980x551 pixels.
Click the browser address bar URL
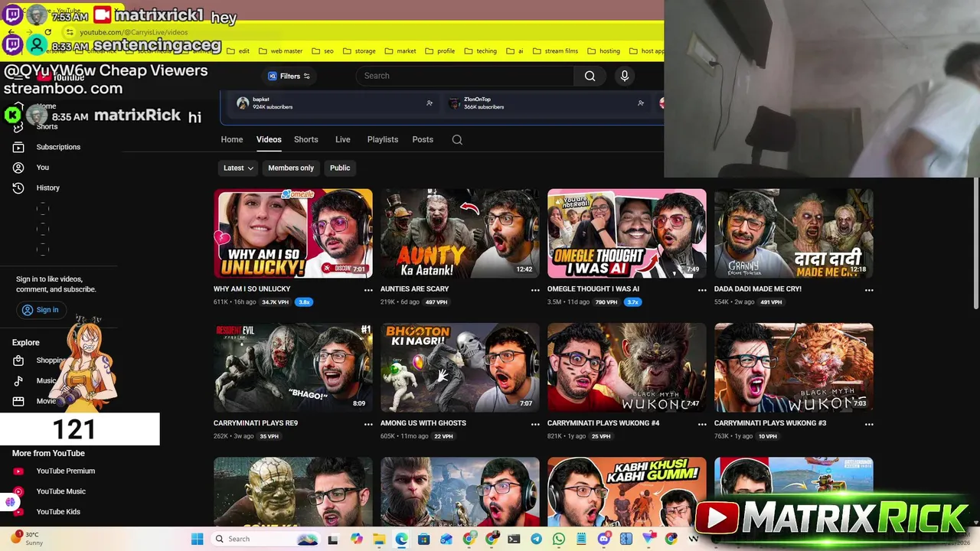134,32
